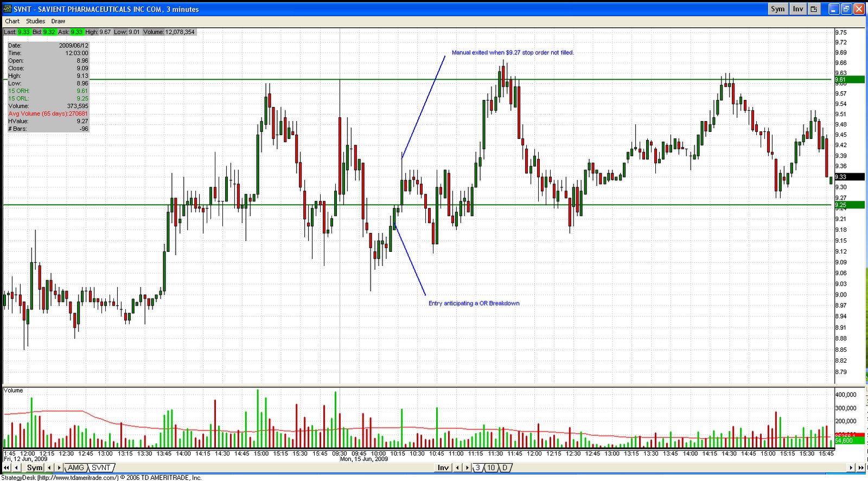Click the Time 12:03:00 data row
The image size is (868, 481).
[48, 53]
